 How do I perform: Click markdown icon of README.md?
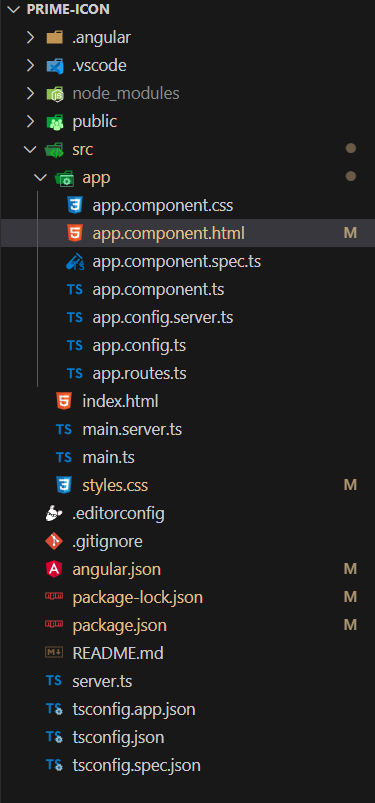(54, 652)
